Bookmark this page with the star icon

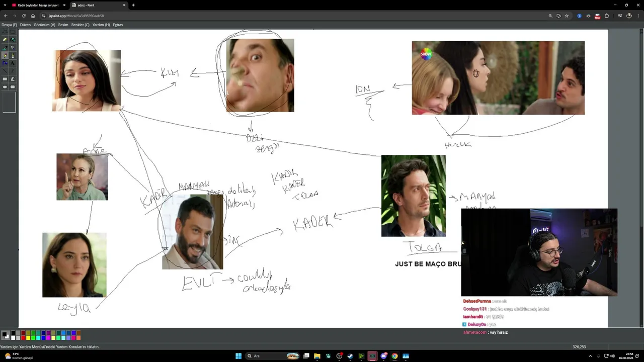[x=567, y=16]
